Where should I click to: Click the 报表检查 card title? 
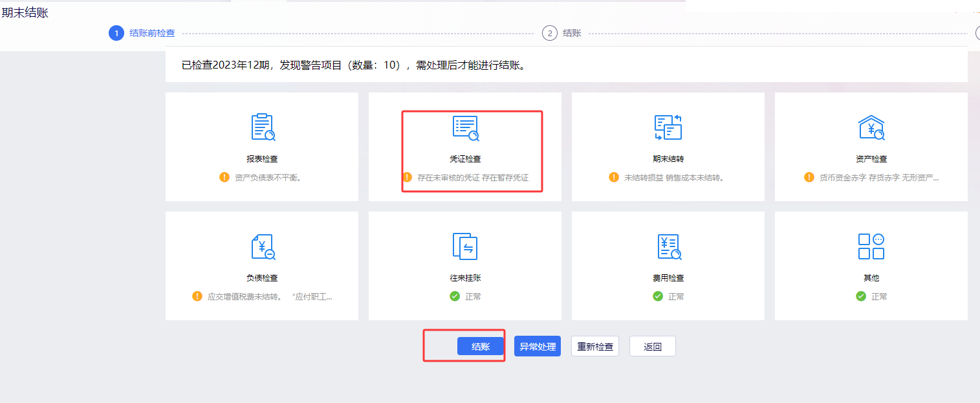pos(262,158)
